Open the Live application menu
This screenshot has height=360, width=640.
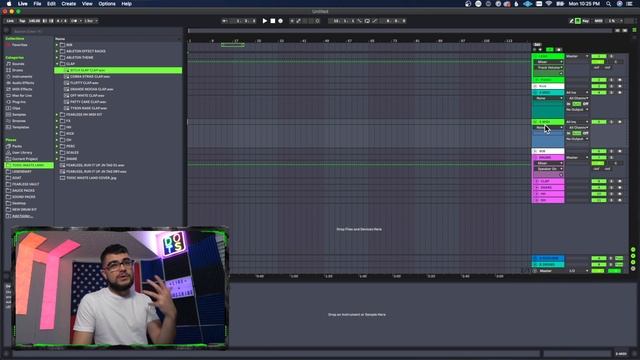22,4
